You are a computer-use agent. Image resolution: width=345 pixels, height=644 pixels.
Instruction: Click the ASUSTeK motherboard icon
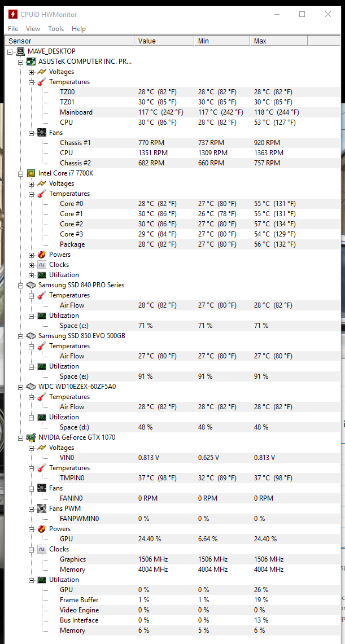32,62
